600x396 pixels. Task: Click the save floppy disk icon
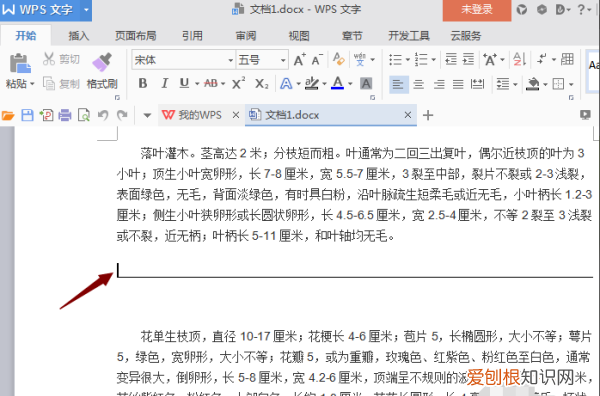pos(27,115)
